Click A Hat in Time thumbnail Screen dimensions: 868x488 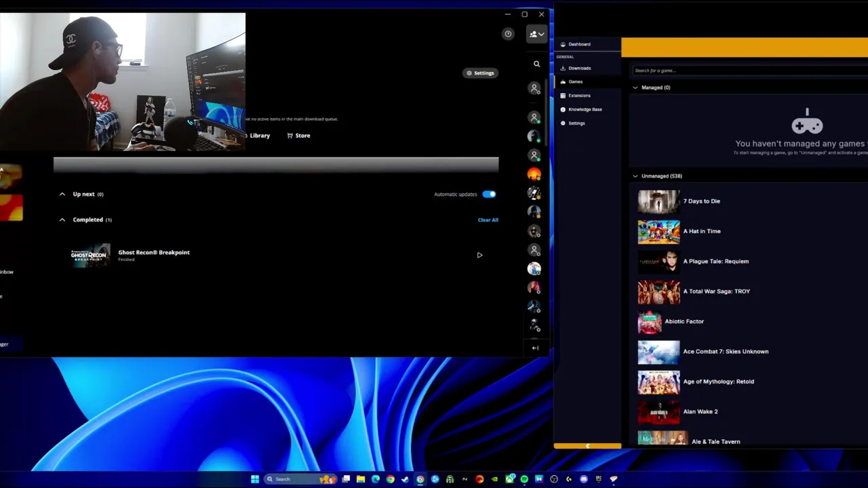(x=658, y=231)
